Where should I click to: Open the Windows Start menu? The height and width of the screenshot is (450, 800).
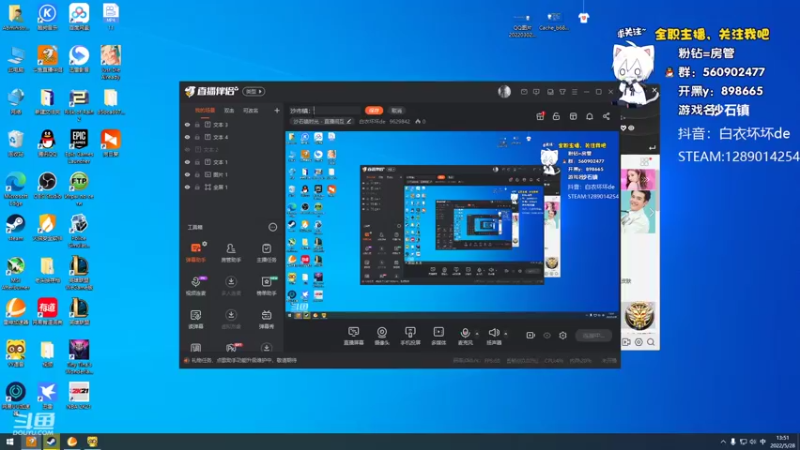[9, 442]
